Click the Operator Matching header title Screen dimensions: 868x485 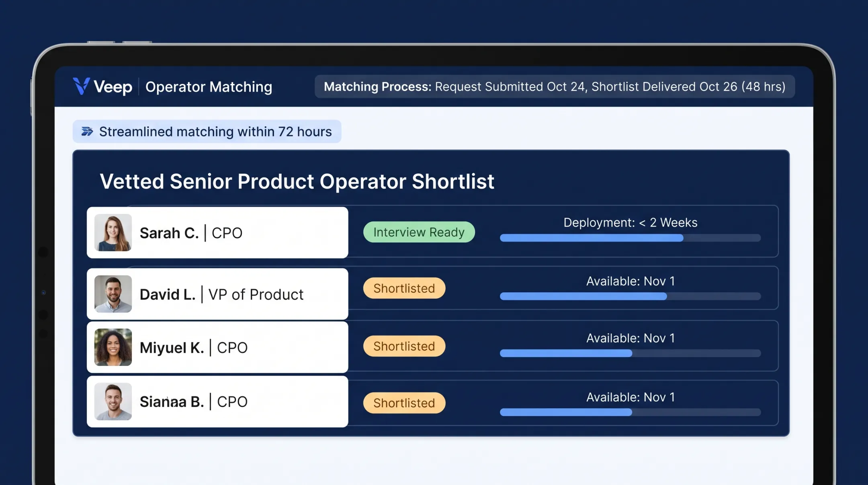209,87
